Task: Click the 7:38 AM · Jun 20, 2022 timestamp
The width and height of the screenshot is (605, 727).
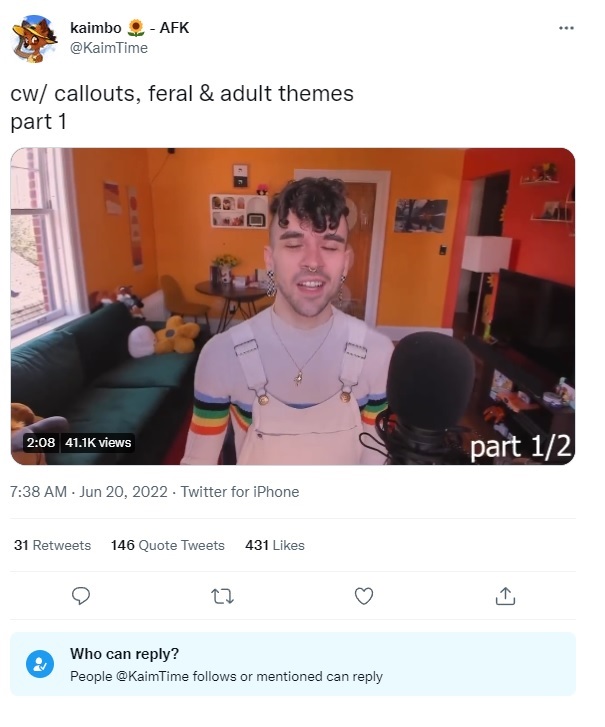Action: (89, 492)
